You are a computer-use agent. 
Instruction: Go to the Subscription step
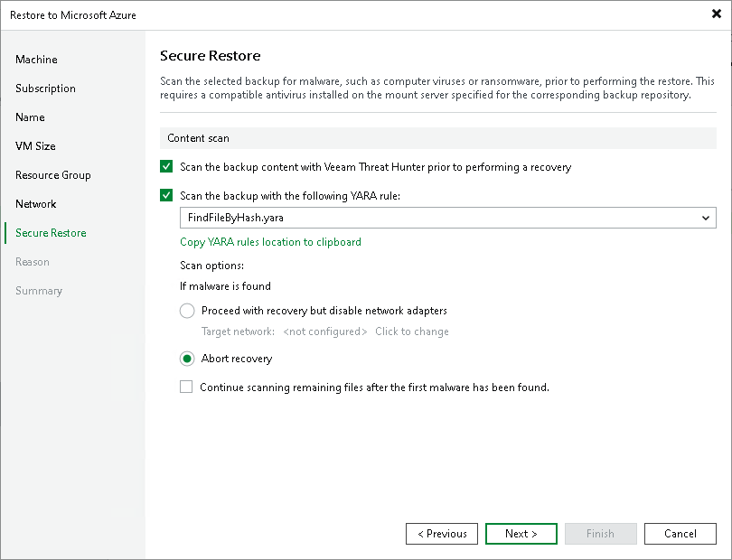pyautogui.click(x=45, y=89)
